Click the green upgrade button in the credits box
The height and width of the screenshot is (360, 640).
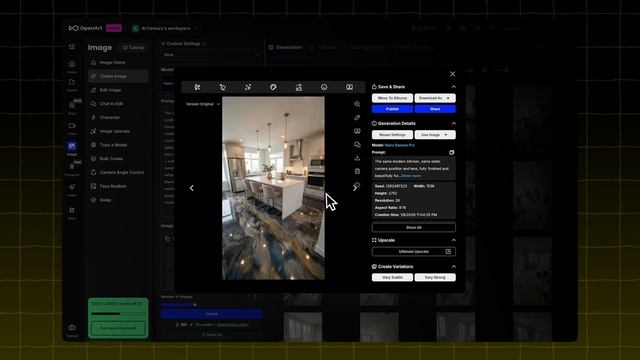click(x=118, y=328)
